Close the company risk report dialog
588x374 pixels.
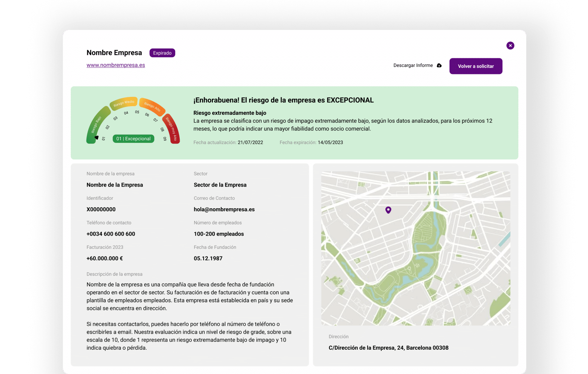pyautogui.click(x=510, y=46)
